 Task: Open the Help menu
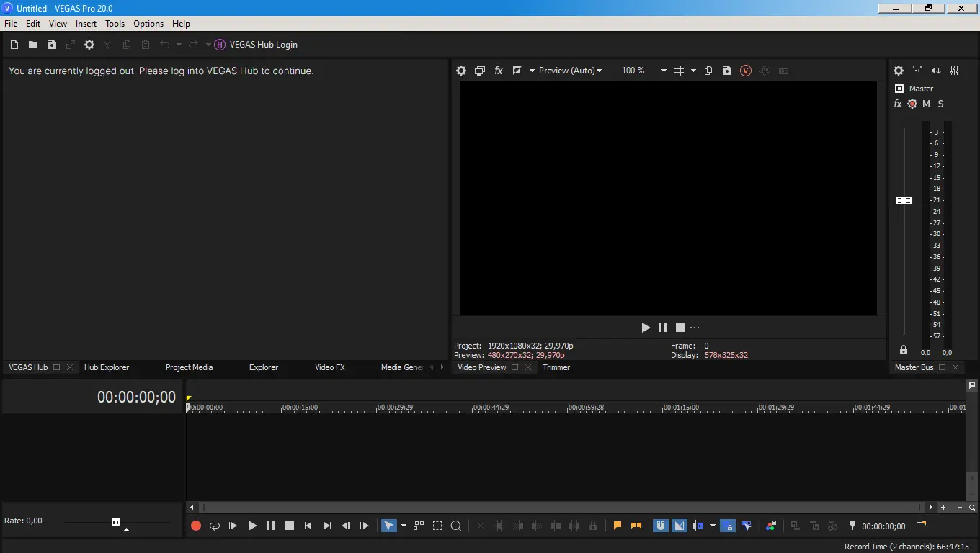[x=181, y=24]
